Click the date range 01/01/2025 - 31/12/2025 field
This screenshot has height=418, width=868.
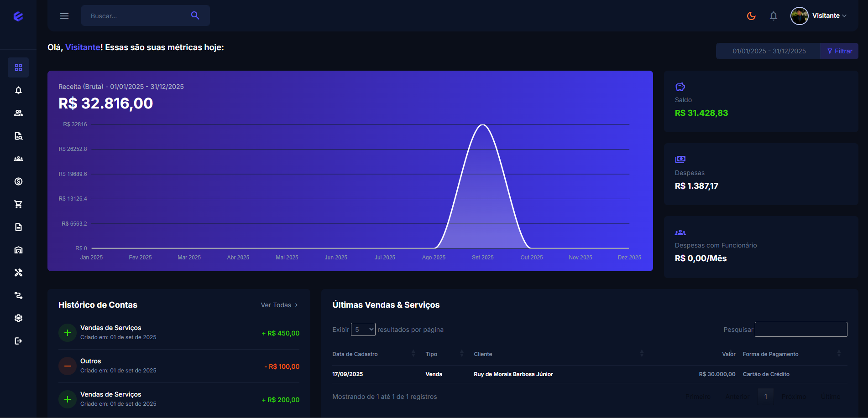pyautogui.click(x=769, y=51)
